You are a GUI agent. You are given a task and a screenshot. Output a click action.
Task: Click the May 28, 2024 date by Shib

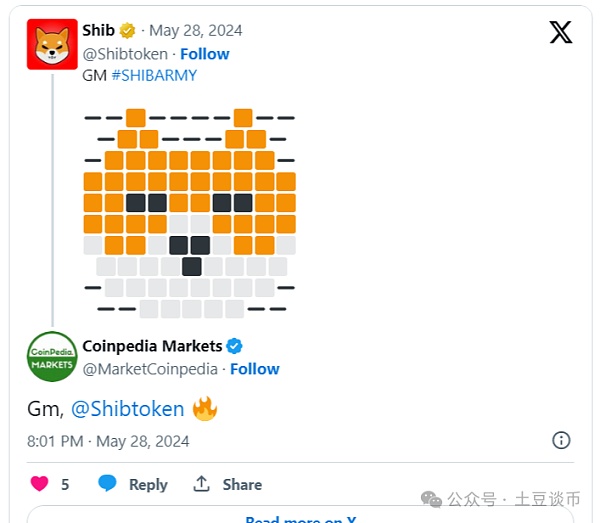(196, 31)
